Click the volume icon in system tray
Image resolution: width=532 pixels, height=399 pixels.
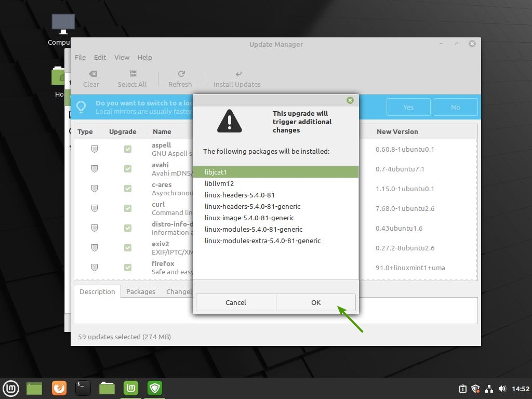point(502,389)
